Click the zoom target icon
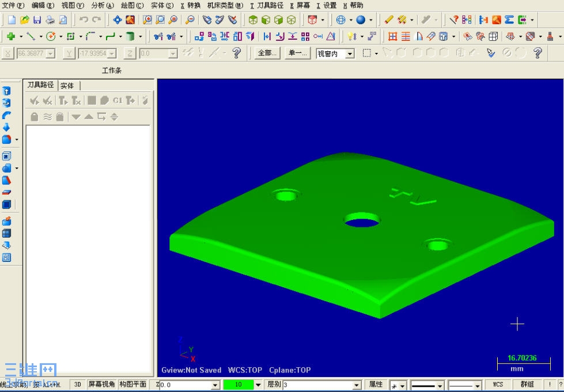Viewport: 564px width, 392px height. (x=160, y=20)
